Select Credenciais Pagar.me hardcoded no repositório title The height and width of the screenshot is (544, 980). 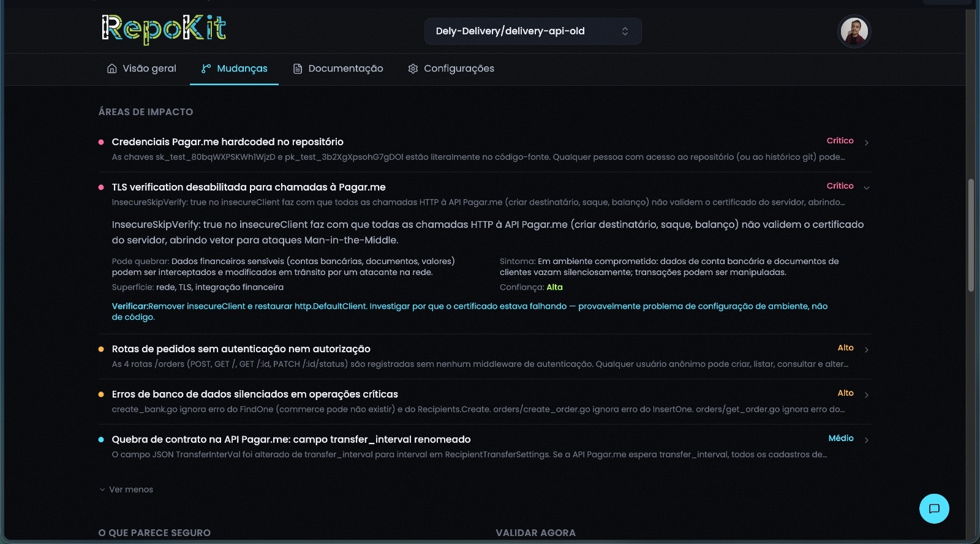tap(227, 142)
